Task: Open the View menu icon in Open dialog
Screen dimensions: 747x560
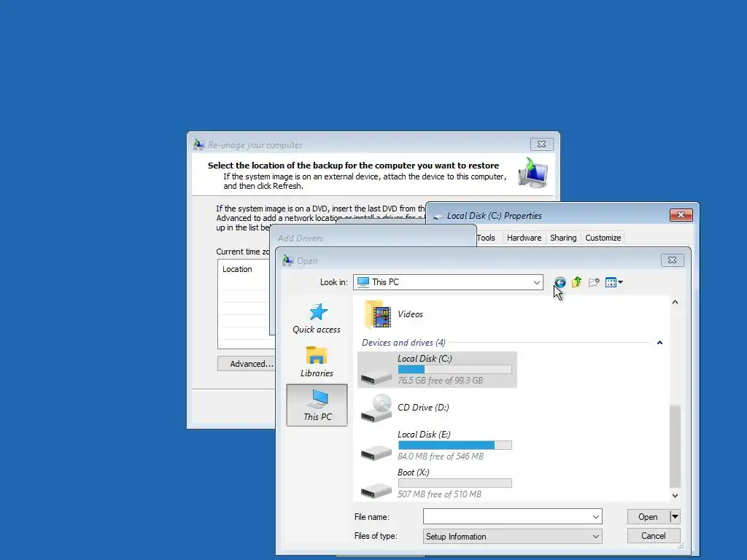Action: click(x=614, y=282)
